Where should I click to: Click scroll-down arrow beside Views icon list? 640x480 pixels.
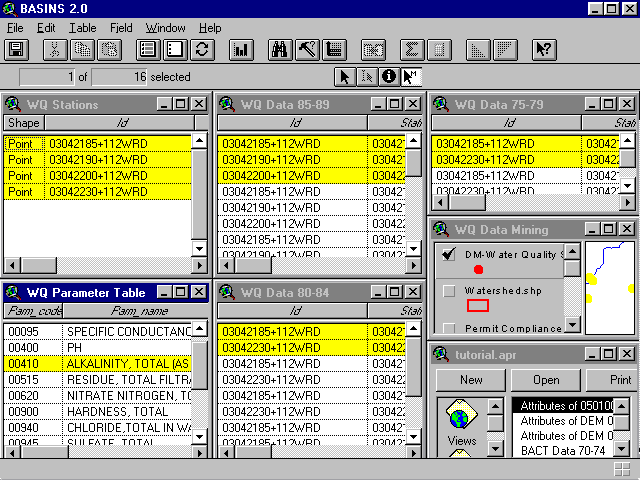click(495, 449)
